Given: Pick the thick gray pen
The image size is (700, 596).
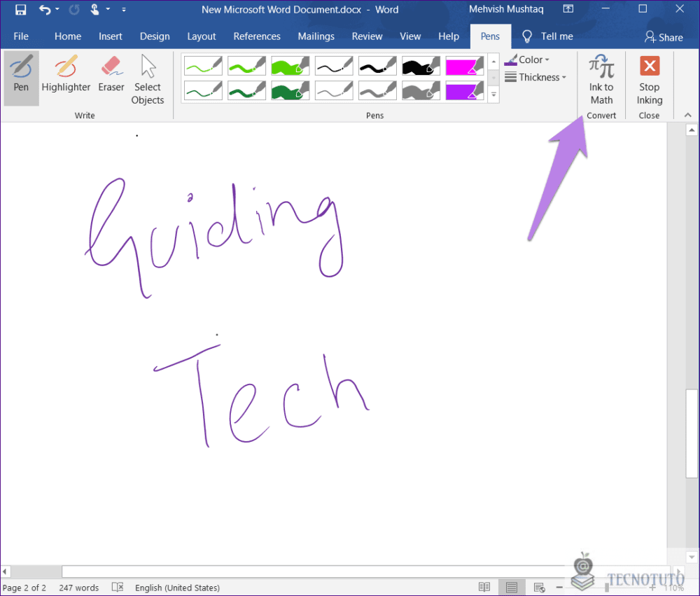Looking at the screenshot, I should (421, 91).
